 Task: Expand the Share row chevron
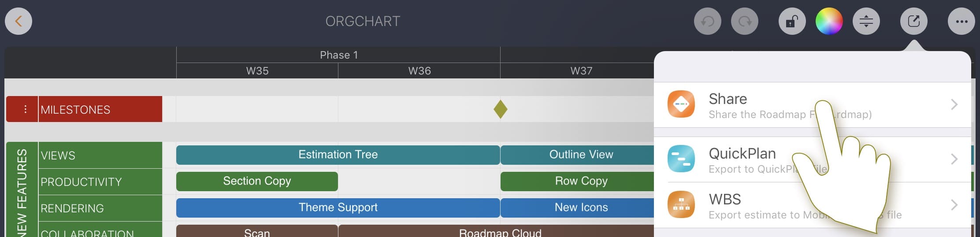(954, 104)
